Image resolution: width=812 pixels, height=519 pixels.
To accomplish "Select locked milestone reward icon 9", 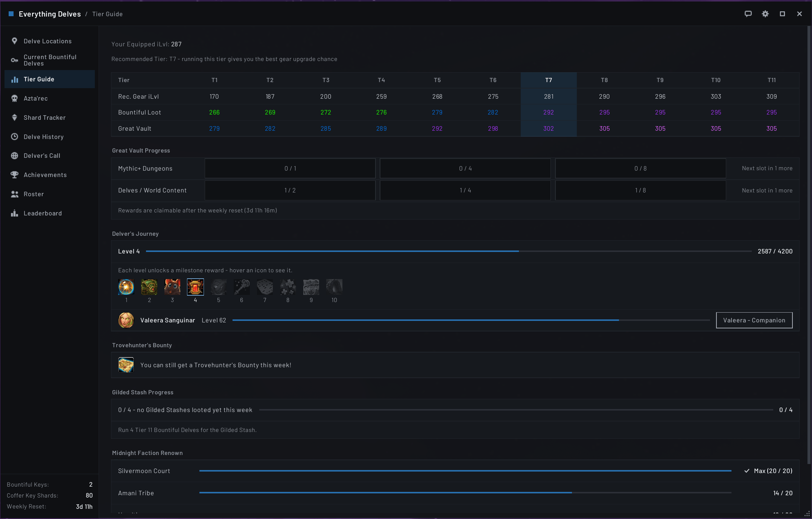I will click(x=311, y=287).
